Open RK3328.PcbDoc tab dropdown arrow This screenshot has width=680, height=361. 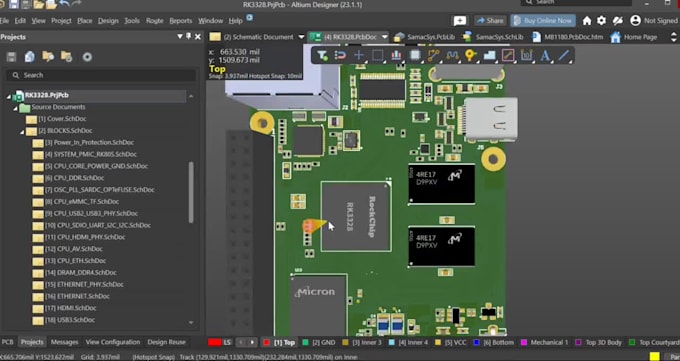[x=384, y=37]
